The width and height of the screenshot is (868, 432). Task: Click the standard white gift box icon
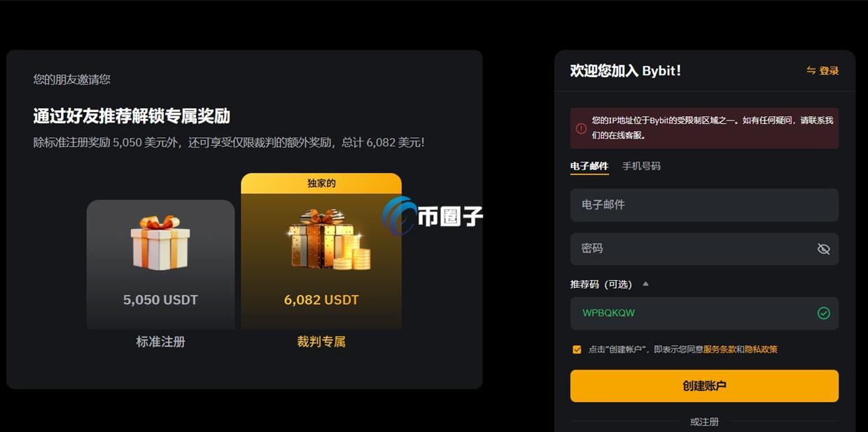[160, 242]
